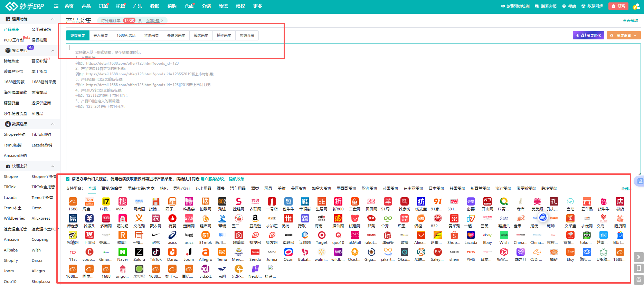Click the TikTok platform icon
The image size is (644, 285).
(x=155, y=252)
